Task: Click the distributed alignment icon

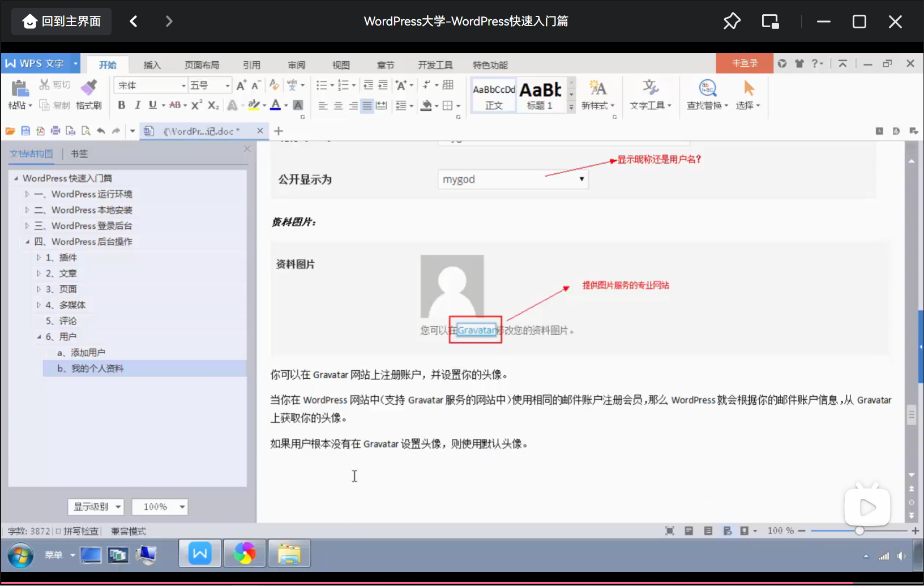Action: click(382, 106)
